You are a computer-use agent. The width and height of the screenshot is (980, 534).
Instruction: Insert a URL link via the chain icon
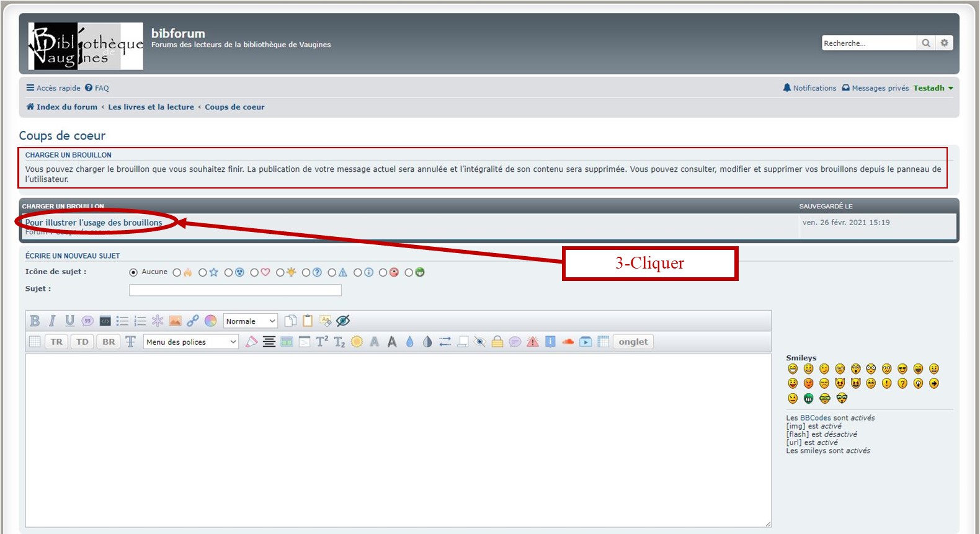click(193, 321)
